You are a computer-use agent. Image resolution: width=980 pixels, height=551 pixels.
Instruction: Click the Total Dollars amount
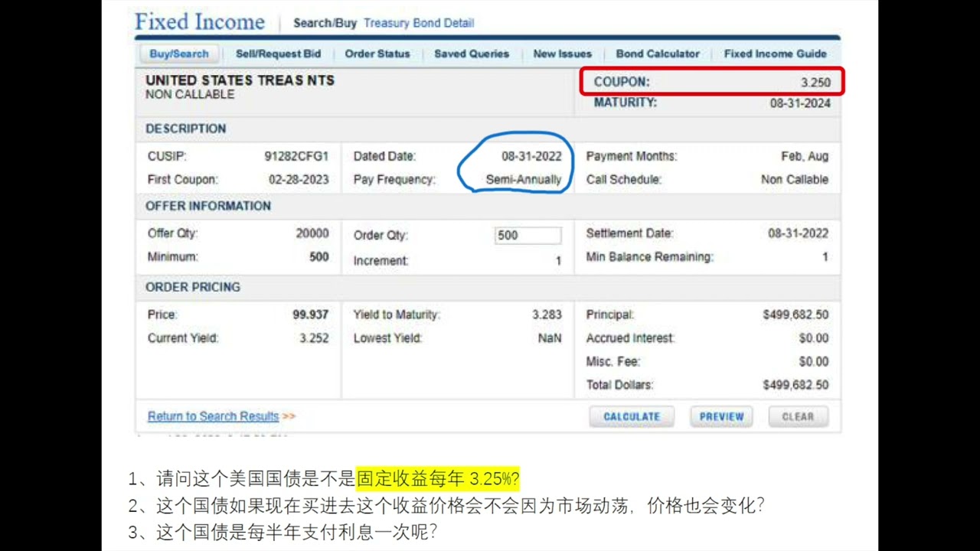[795, 385]
